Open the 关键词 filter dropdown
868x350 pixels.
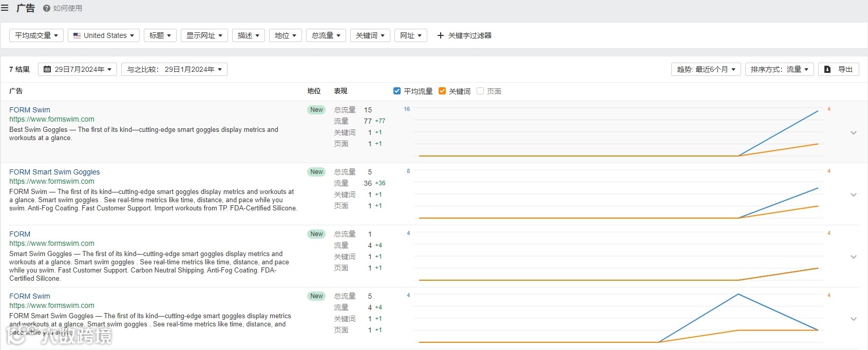click(x=370, y=35)
